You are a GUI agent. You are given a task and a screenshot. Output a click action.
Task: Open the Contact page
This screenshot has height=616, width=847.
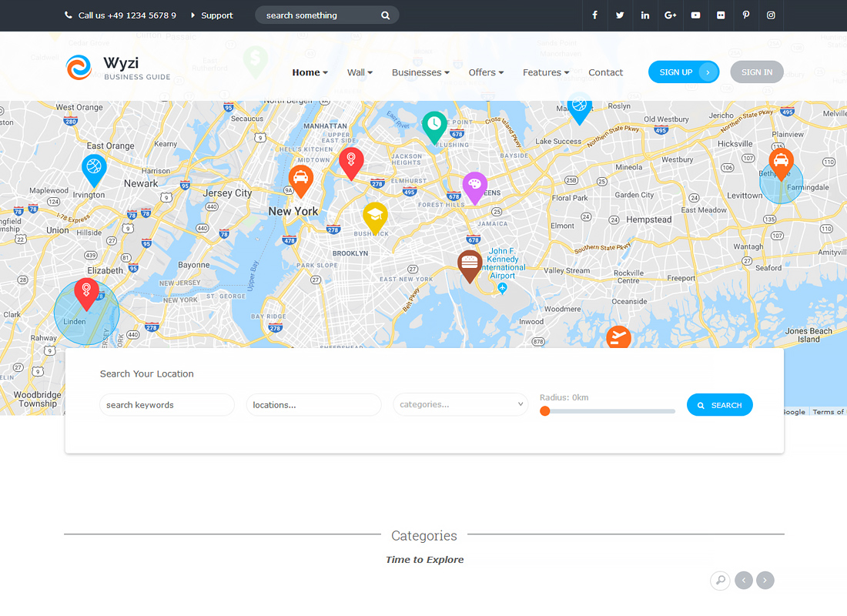(x=605, y=72)
